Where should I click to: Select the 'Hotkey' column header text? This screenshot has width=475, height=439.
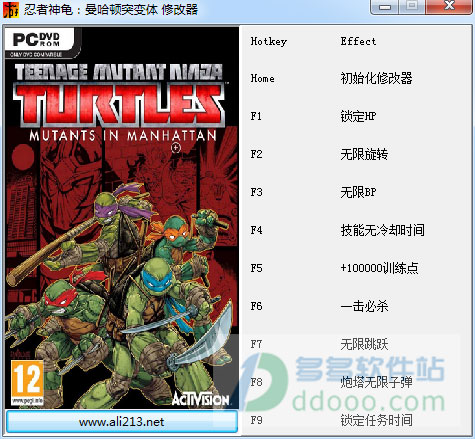269,41
